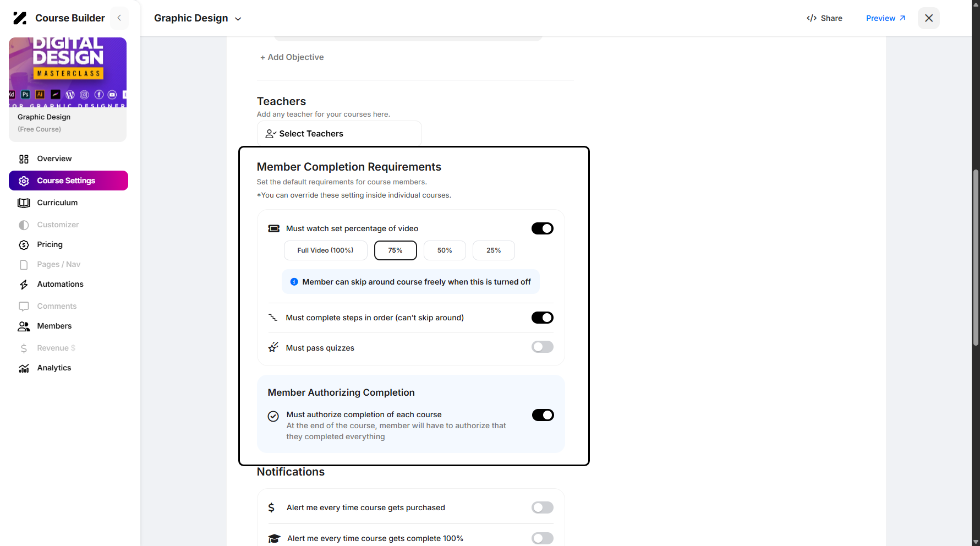Click the info icon beside skip-around notice

coord(294,282)
